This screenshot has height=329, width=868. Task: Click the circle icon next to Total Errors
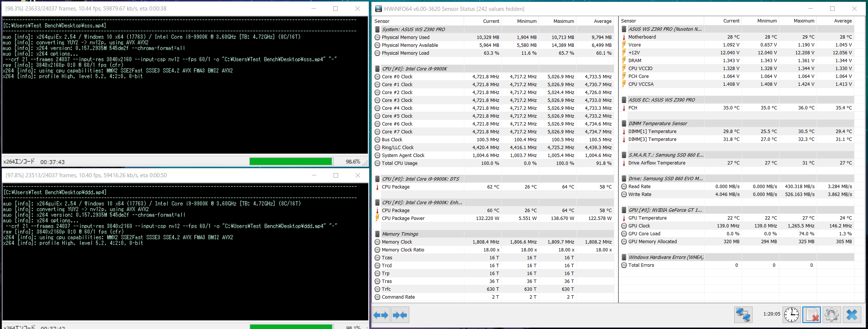tap(624, 265)
